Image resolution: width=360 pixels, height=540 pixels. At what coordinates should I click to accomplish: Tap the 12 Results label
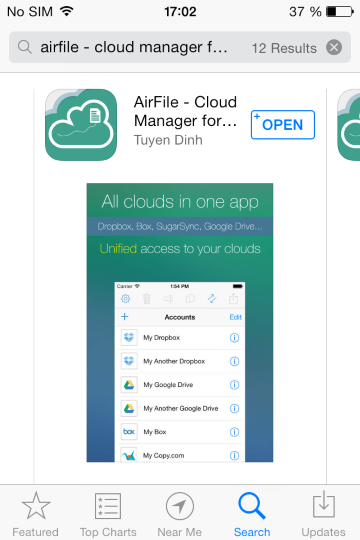[x=284, y=48]
